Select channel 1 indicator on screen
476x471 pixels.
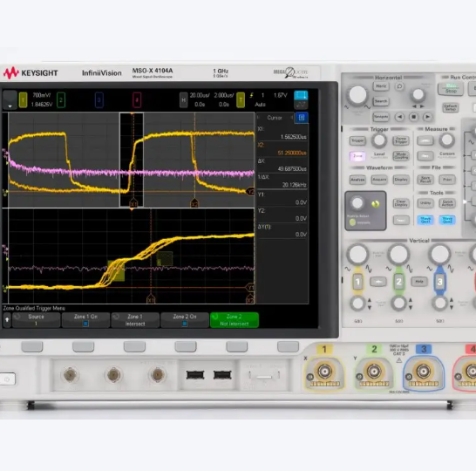[x=23, y=100]
